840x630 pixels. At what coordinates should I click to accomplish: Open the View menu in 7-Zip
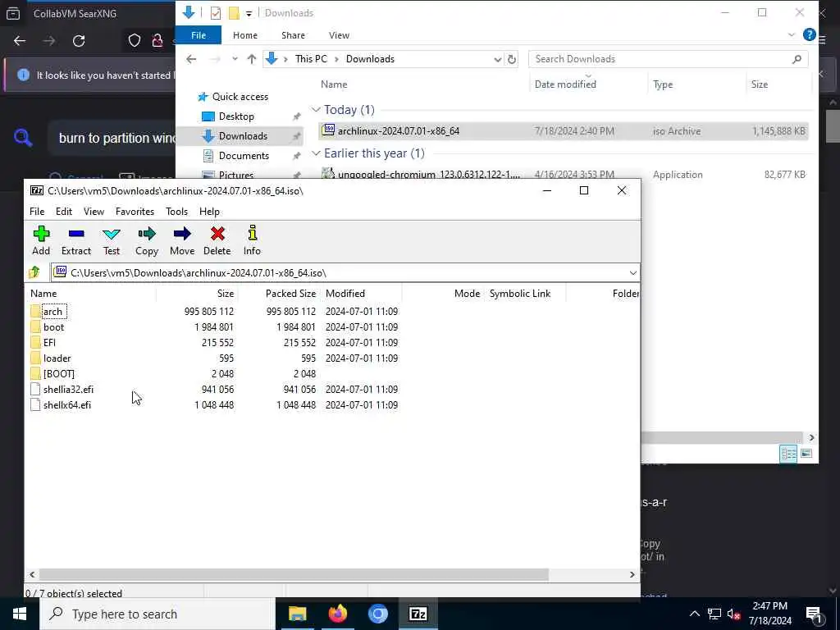[x=94, y=212]
